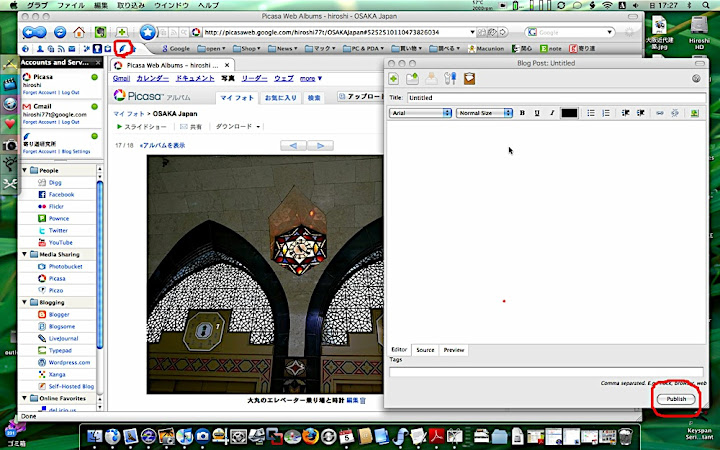
Task: Click the Publish button
Action: click(676, 398)
